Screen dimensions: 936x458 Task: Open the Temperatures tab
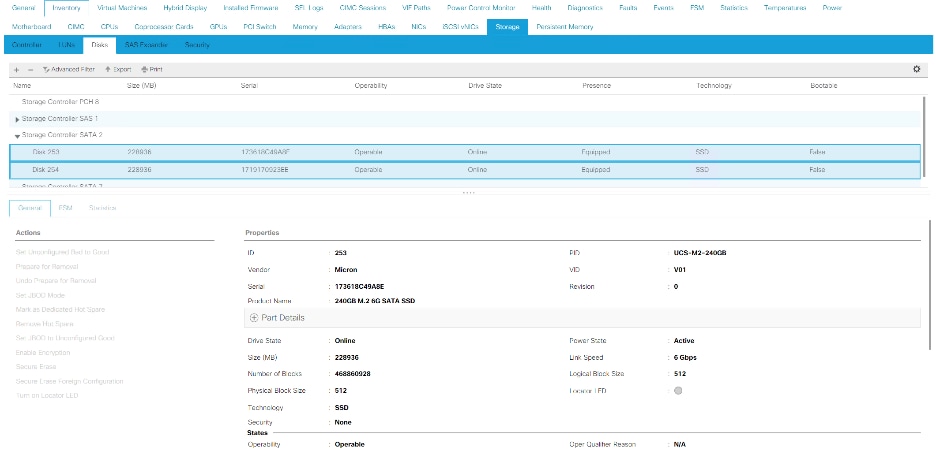(x=785, y=8)
